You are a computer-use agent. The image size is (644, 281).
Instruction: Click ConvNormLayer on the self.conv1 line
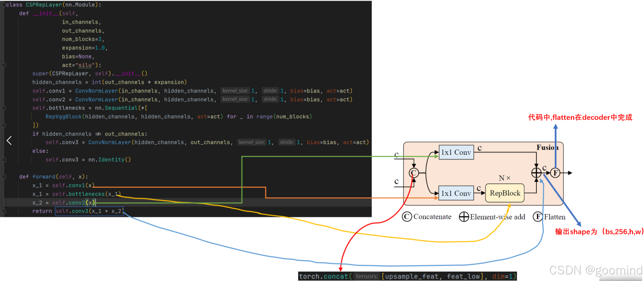tap(96, 91)
